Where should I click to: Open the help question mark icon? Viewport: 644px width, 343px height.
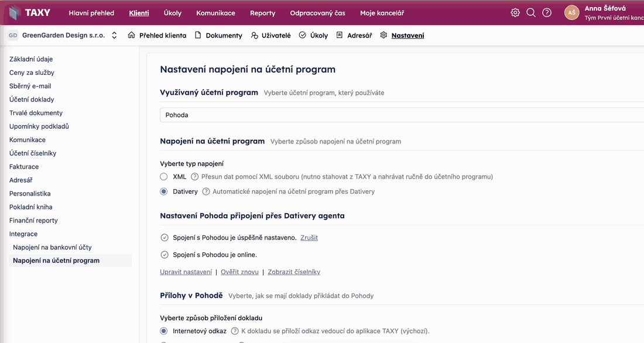click(547, 13)
